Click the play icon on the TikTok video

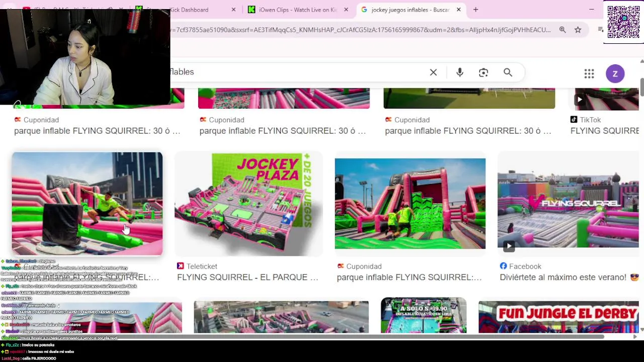[580, 100]
